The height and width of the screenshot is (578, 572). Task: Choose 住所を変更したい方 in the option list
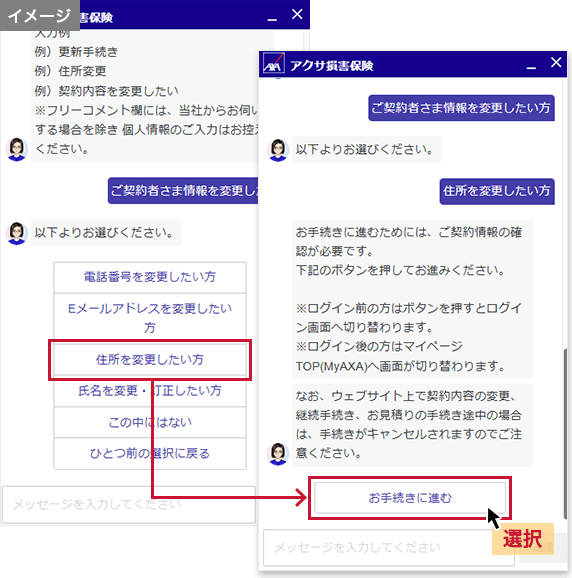tap(150, 359)
